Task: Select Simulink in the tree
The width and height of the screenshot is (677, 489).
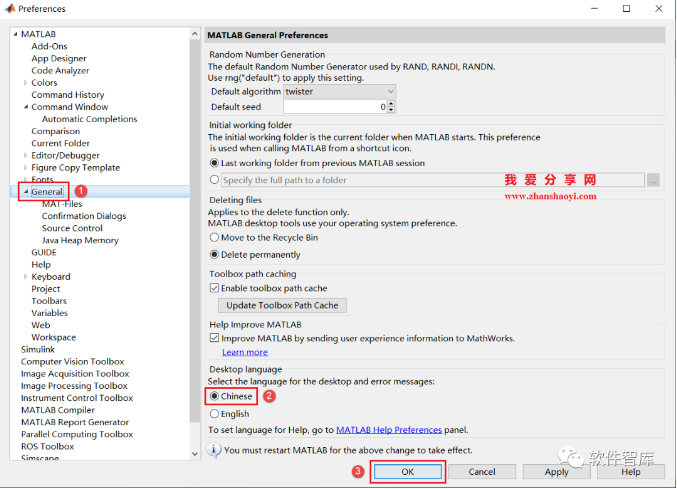Action: (x=38, y=349)
